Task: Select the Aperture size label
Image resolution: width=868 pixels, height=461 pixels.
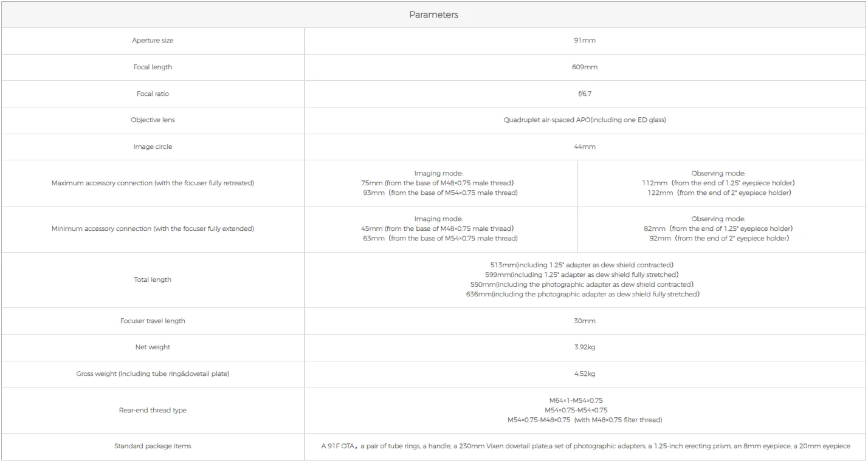Action: pos(153,41)
